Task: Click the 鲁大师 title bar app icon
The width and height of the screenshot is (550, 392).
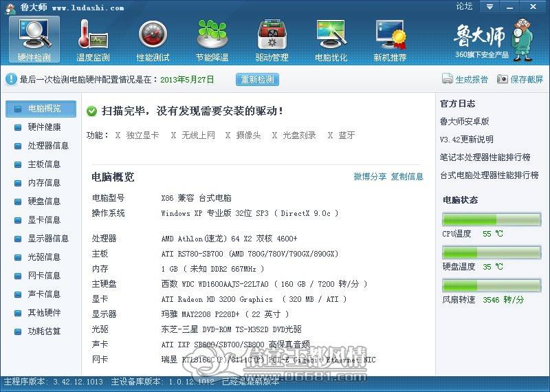Action: 10,8
